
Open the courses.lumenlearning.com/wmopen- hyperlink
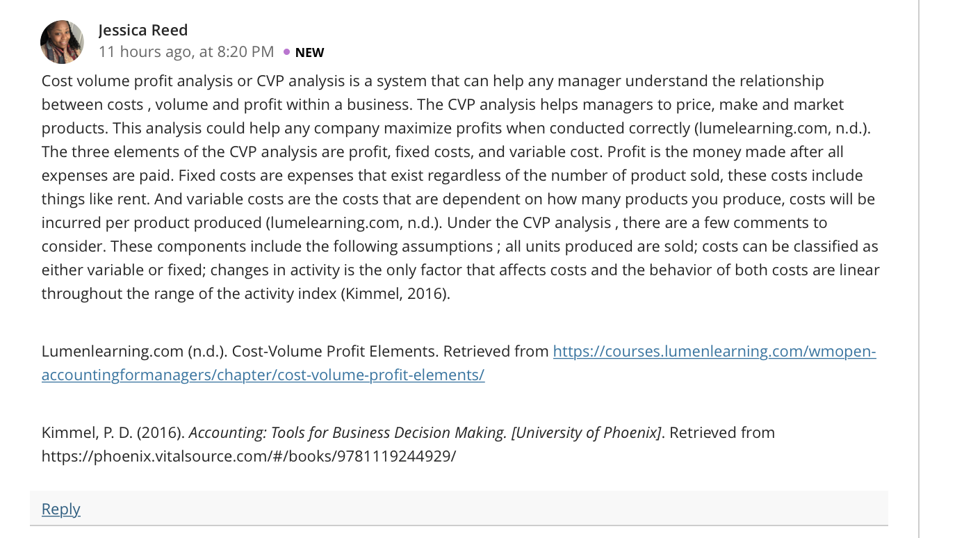tap(714, 351)
